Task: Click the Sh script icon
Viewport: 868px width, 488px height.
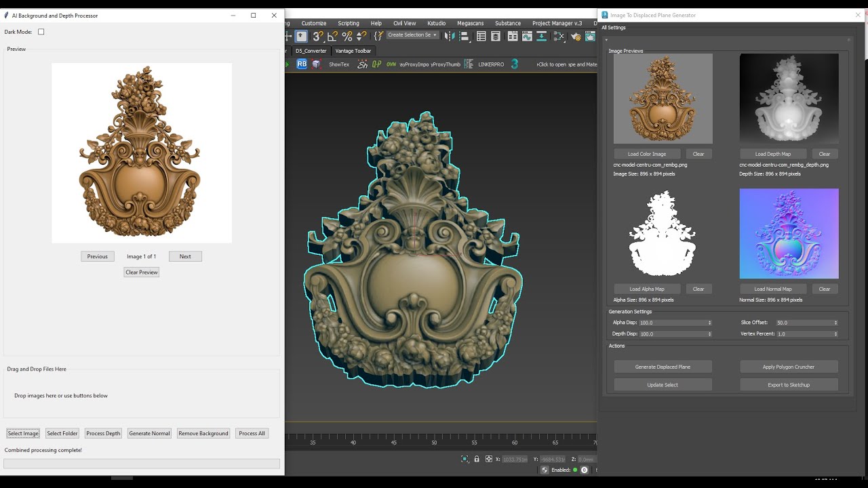Action: (363, 64)
